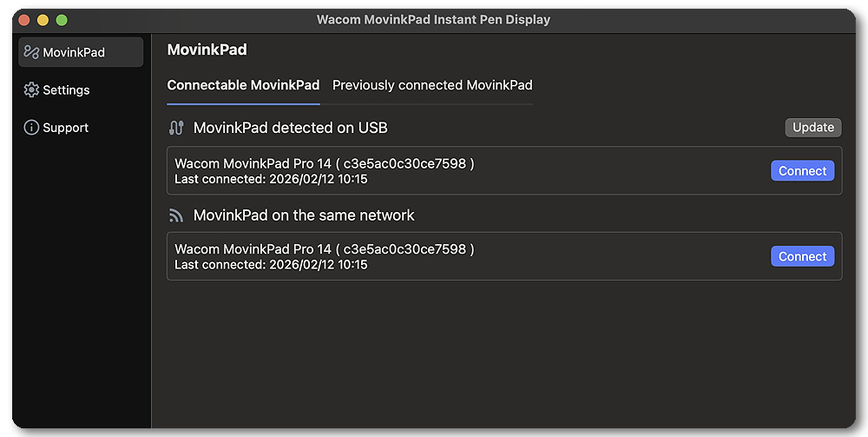
Task: Click the MovinkPad on the same network heading
Action: tap(303, 215)
